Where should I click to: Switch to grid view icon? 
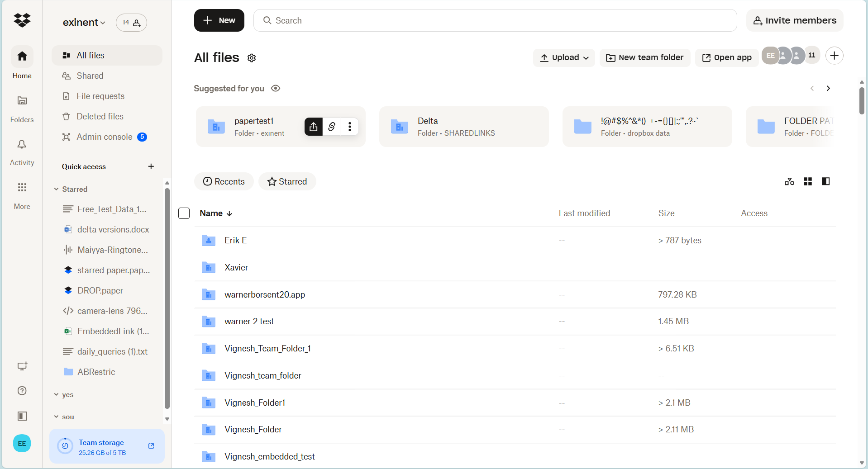[807, 181]
